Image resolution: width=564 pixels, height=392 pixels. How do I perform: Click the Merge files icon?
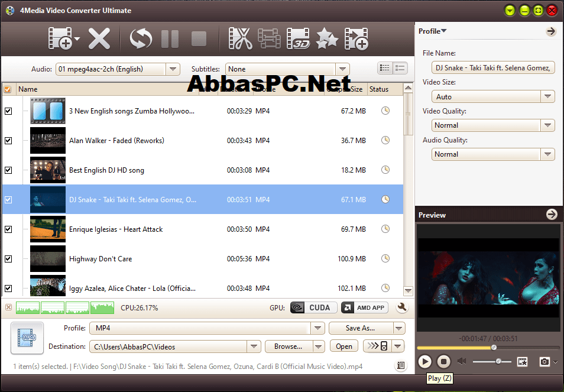(x=269, y=38)
